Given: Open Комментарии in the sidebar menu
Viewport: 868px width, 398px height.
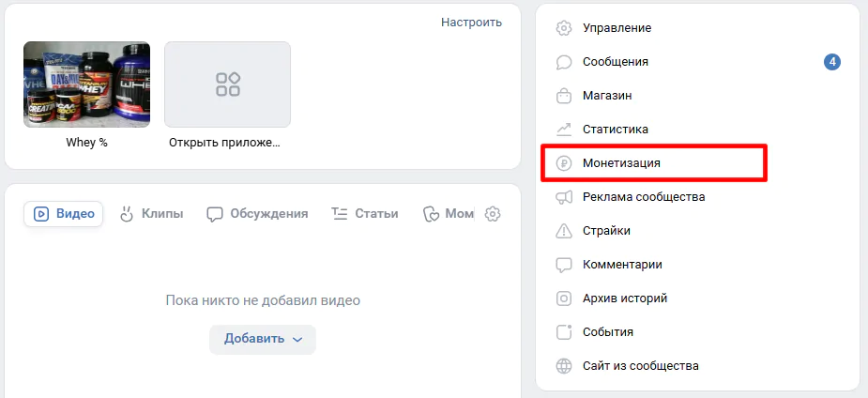Looking at the screenshot, I should point(622,265).
